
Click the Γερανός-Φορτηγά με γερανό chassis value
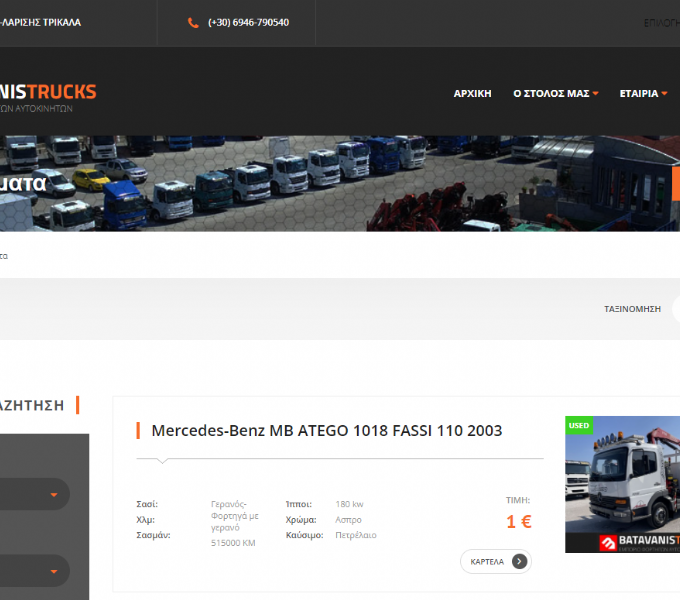[x=235, y=516]
